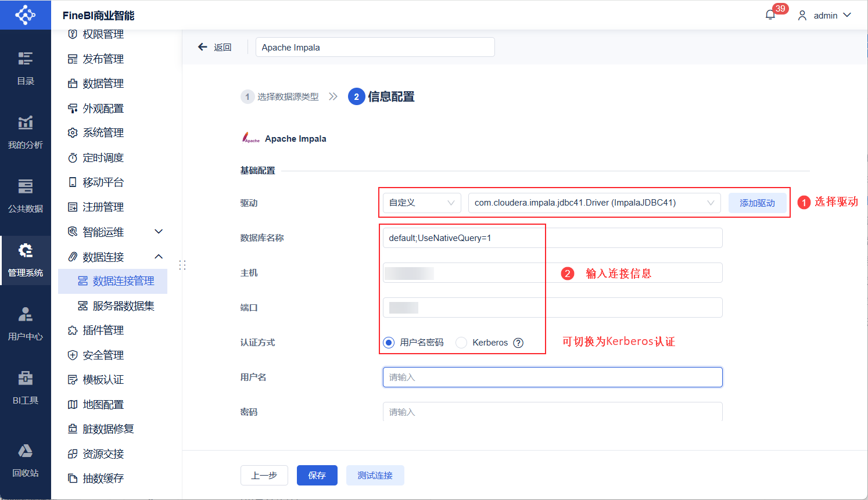The height and width of the screenshot is (500, 868).
Task: Click the 端口 port input field
Action: point(553,307)
